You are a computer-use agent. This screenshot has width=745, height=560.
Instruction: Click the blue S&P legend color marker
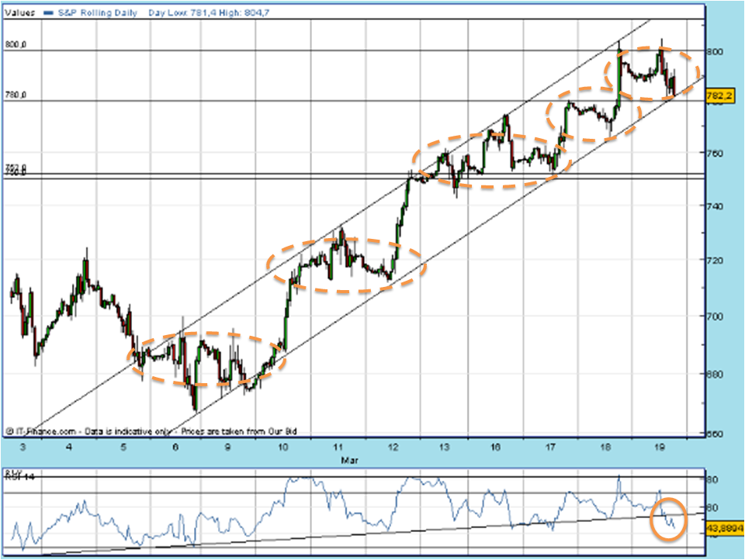click(48, 13)
